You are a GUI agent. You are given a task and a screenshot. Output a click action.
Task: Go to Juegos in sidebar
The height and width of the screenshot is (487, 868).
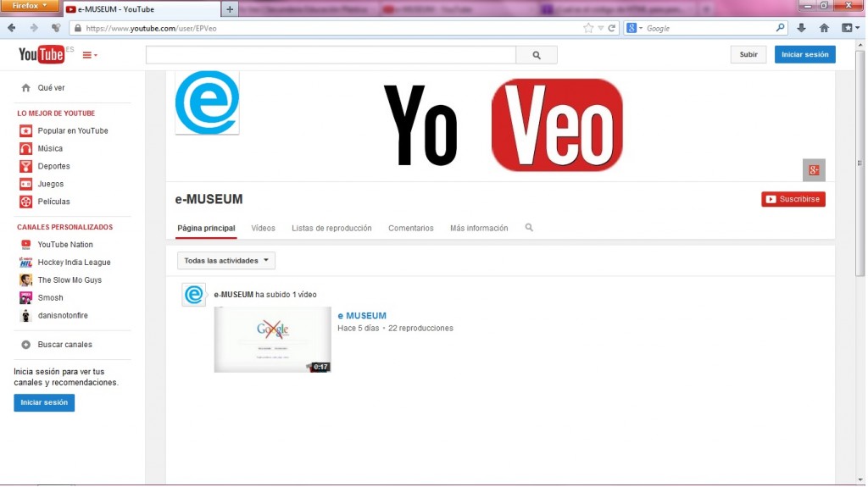pos(50,185)
